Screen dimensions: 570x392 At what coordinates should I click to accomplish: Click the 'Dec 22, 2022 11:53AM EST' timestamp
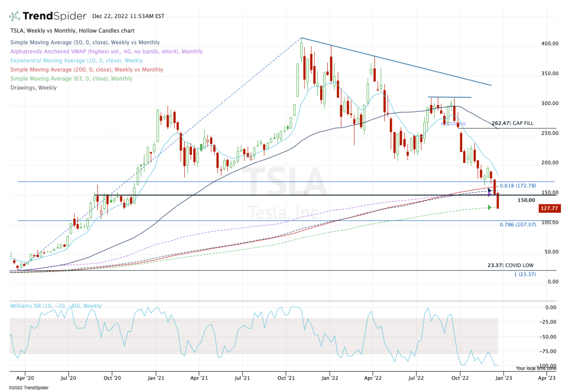(128, 15)
